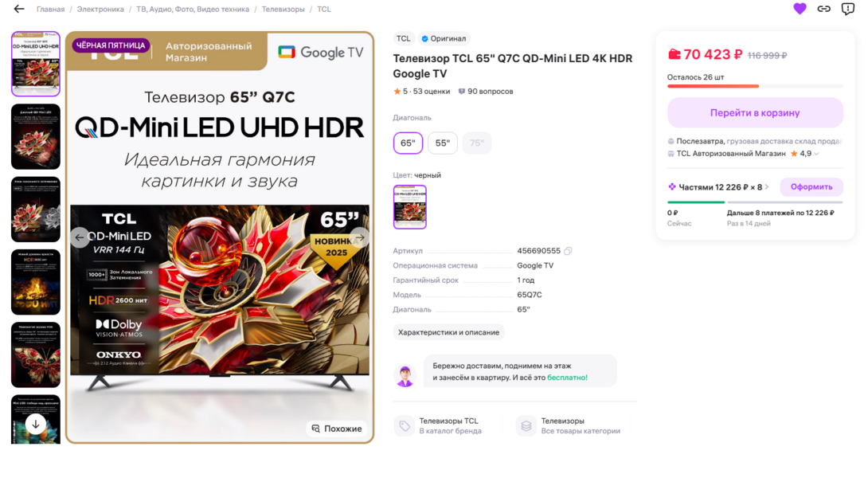Screen dimensions: 868x478
Task: Select the 65" diagonal option
Action: 408,143
